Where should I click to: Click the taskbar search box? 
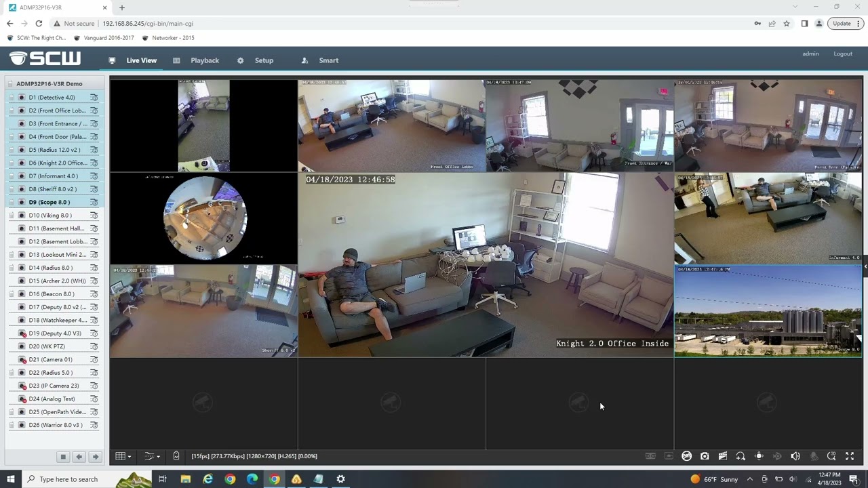pyautogui.click(x=88, y=479)
